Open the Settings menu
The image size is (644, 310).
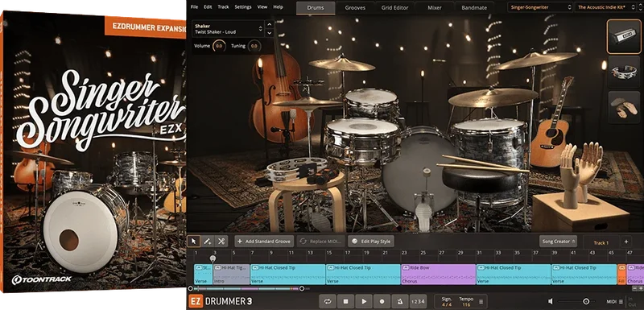[243, 7]
